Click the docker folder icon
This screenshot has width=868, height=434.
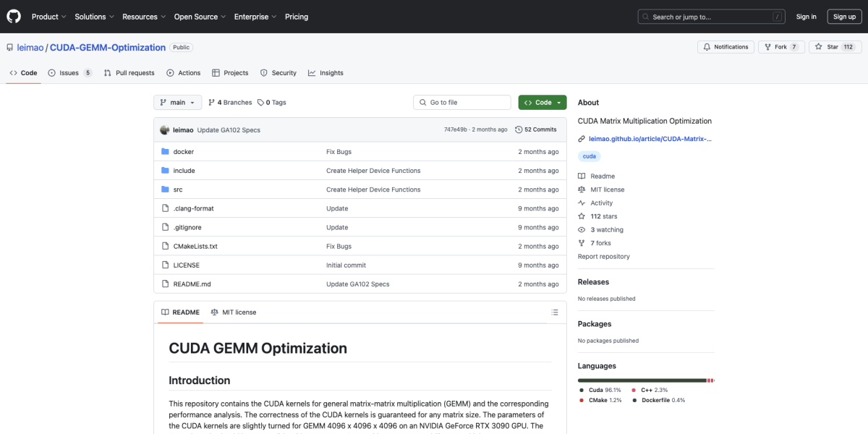click(x=165, y=152)
